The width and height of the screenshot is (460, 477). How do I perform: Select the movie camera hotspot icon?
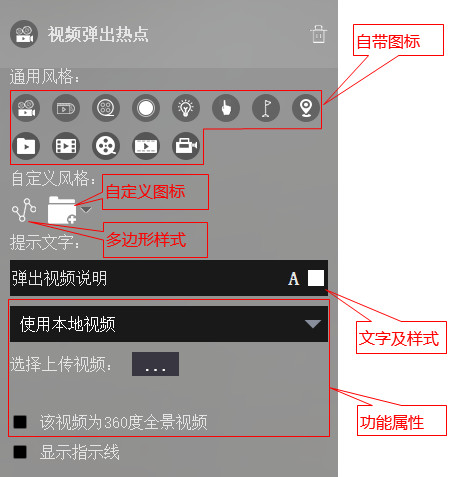[26, 108]
